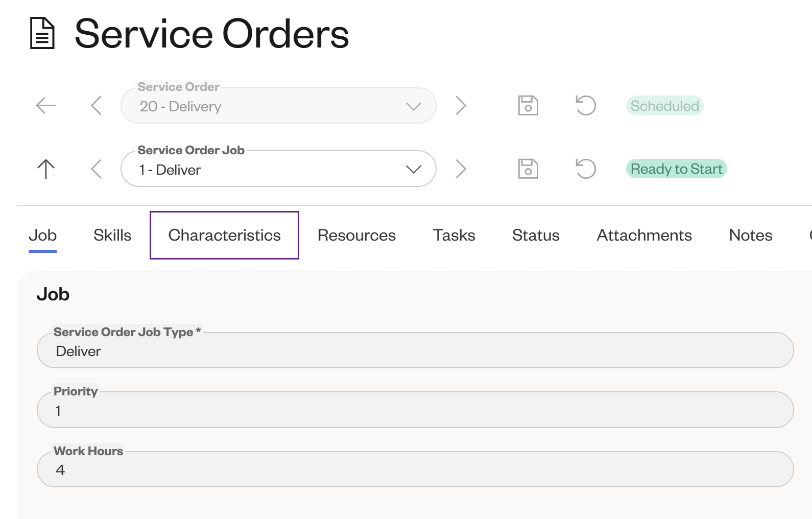Save the Service Order using disk icon
The width and height of the screenshot is (812, 519).
pyautogui.click(x=528, y=106)
